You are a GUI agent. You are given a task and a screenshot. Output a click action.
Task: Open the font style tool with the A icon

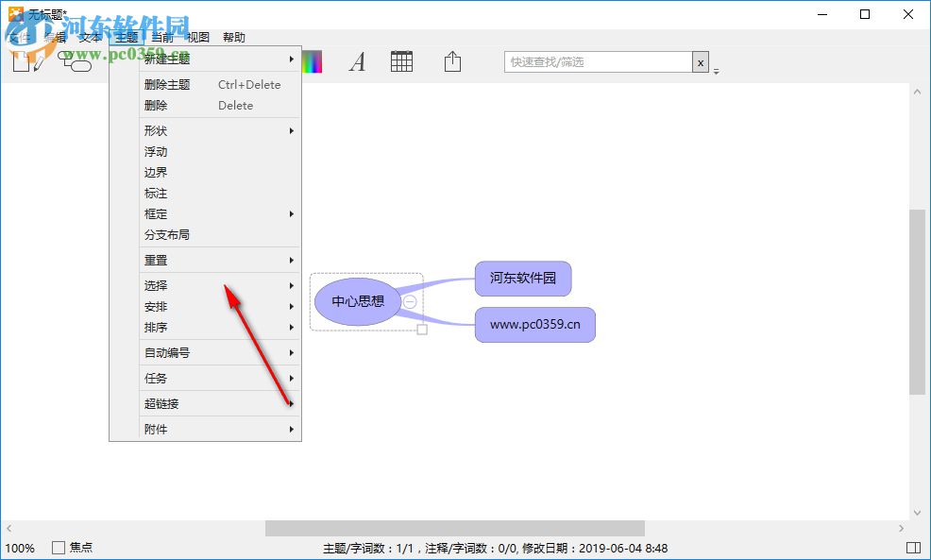point(357,61)
